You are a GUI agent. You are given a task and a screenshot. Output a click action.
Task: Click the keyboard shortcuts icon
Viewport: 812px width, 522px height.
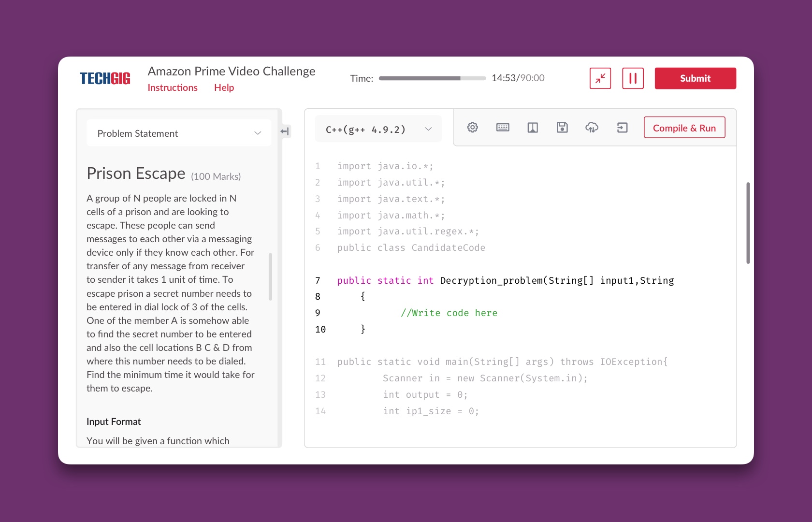503,128
